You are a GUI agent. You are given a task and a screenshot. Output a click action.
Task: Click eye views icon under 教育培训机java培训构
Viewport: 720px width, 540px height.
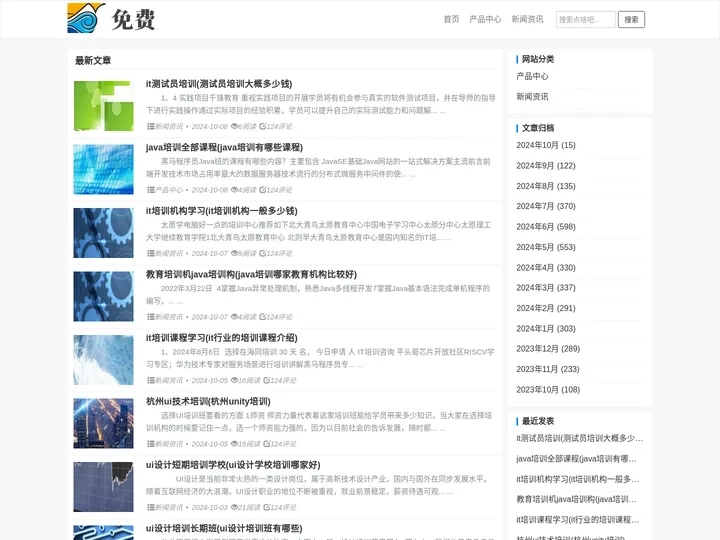(x=234, y=317)
